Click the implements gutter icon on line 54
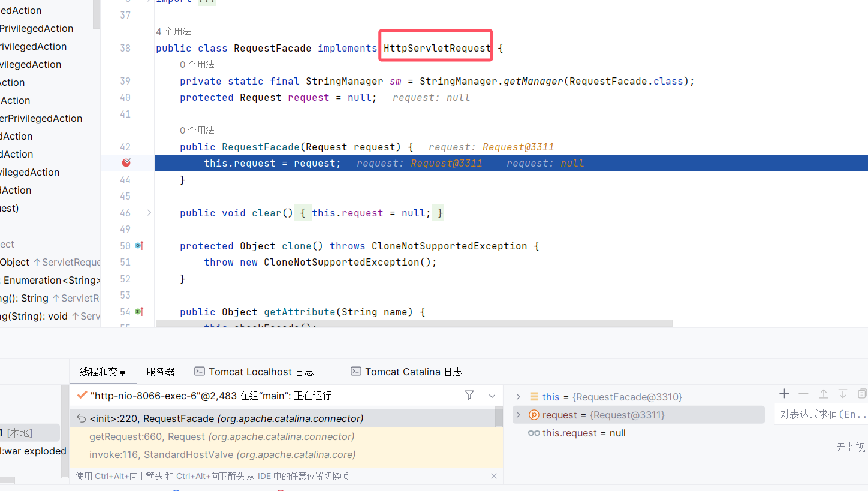Image resolution: width=868 pixels, height=491 pixels. click(x=140, y=312)
